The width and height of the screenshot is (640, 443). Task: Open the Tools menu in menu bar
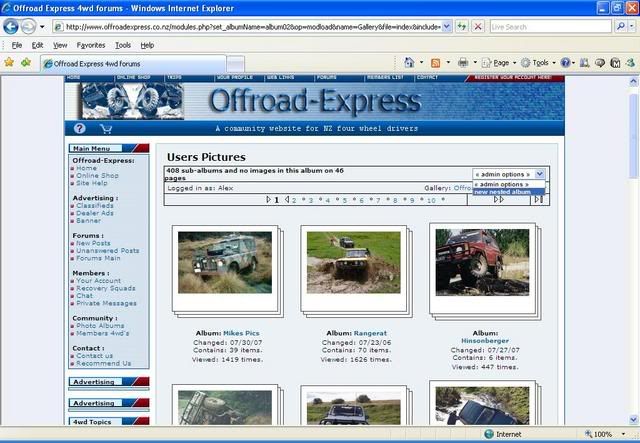pos(123,45)
